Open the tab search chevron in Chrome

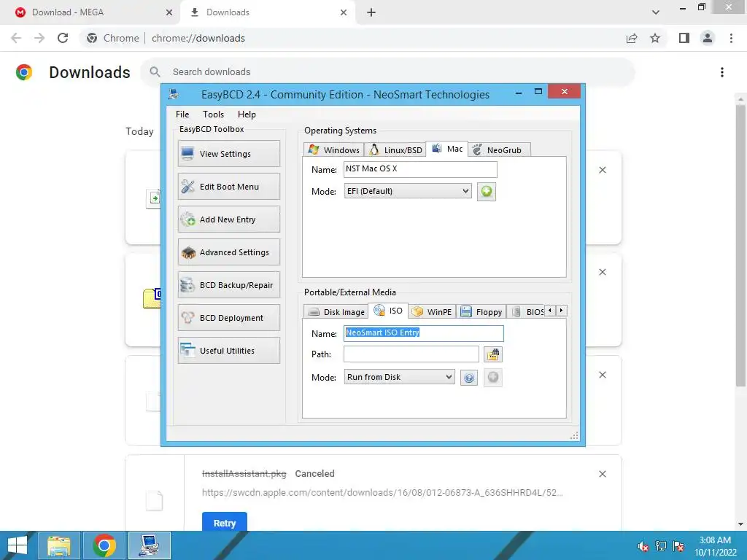(x=656, y=12)
